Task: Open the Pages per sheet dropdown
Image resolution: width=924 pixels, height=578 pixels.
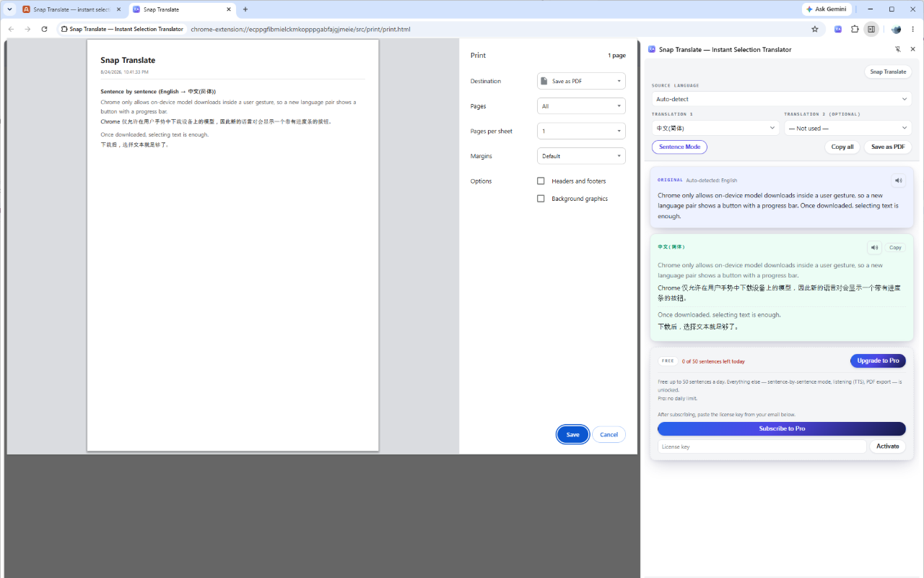Action: click(581, 131)
